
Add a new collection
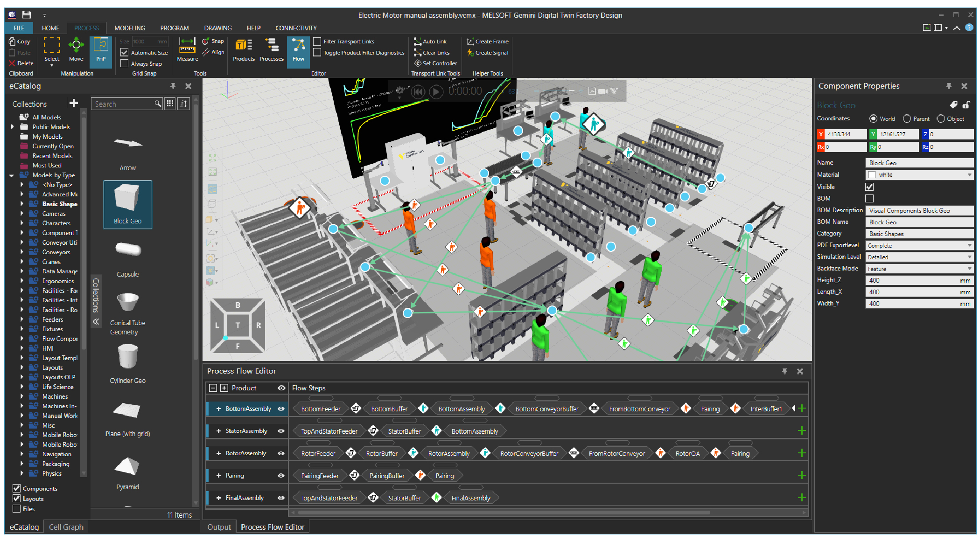tap(73, 103)
